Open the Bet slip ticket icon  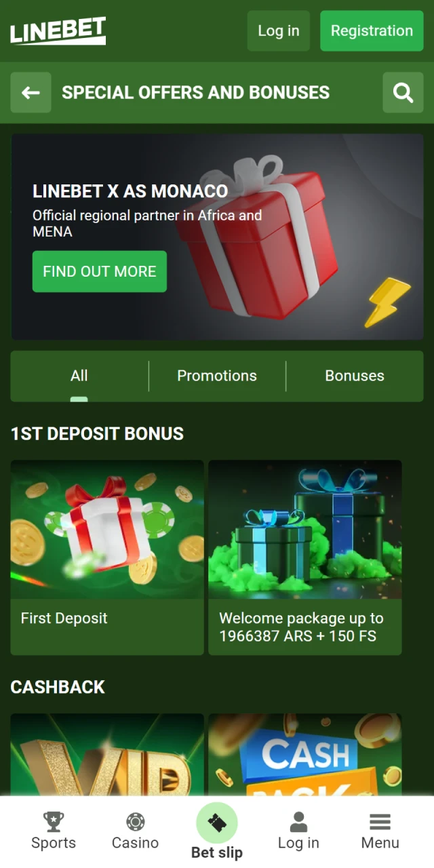point(217,823)
